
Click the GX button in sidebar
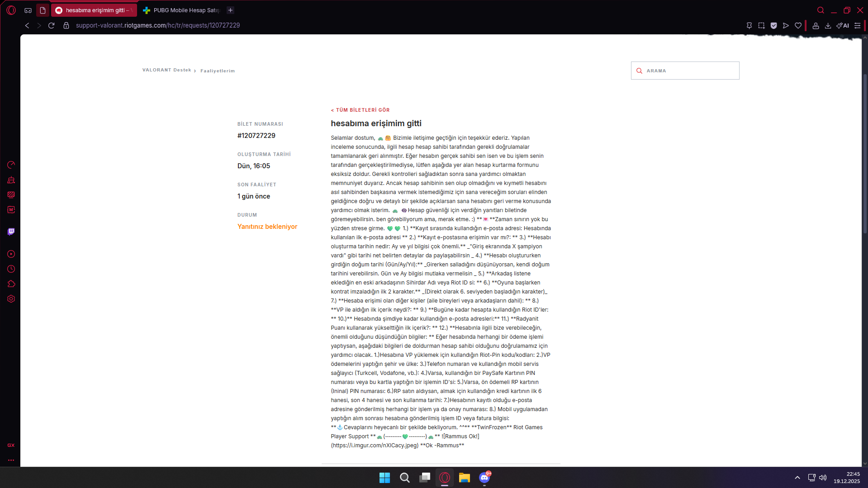pyautogui.click(x=11, y=445)
